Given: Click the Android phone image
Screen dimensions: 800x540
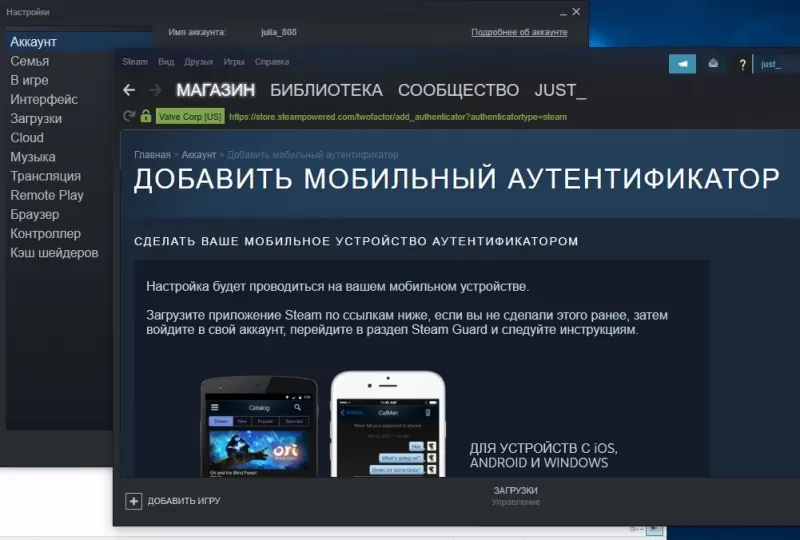Looking at the screenshot, I should point(259,428).
